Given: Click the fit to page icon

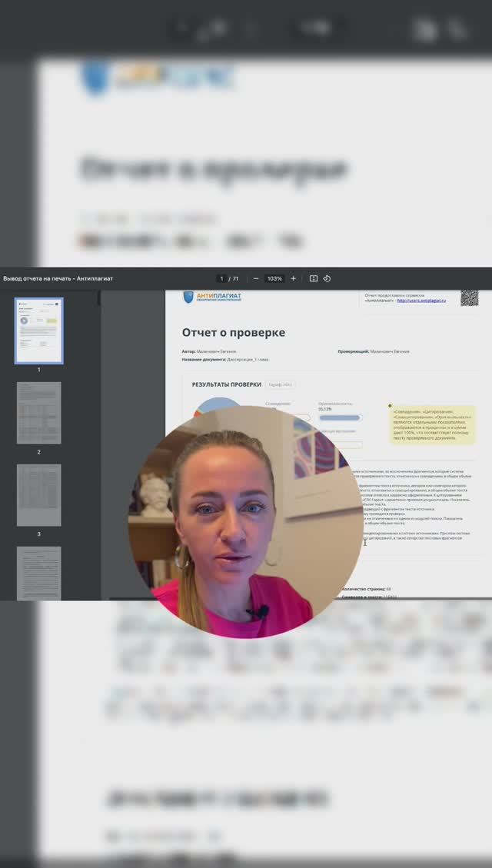Looking at the screenshot, I should click(313, 278).
